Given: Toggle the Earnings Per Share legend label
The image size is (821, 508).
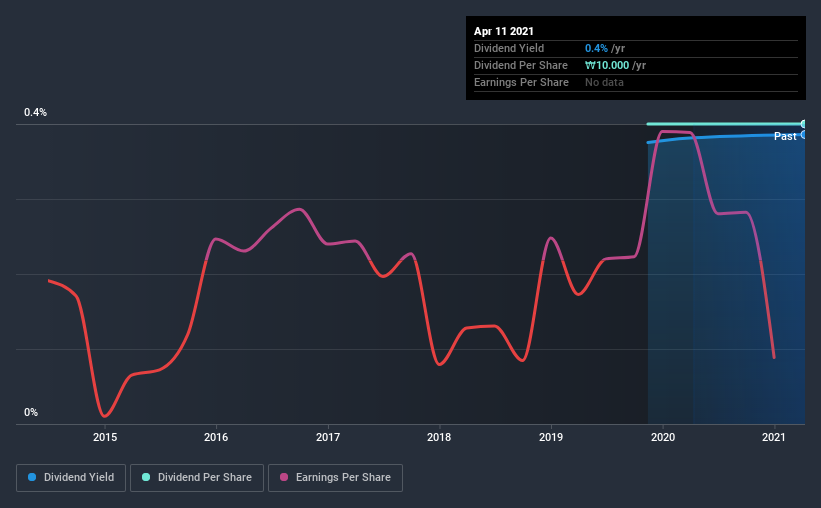Looking at the screenshot, I should (x=342, y=478).
